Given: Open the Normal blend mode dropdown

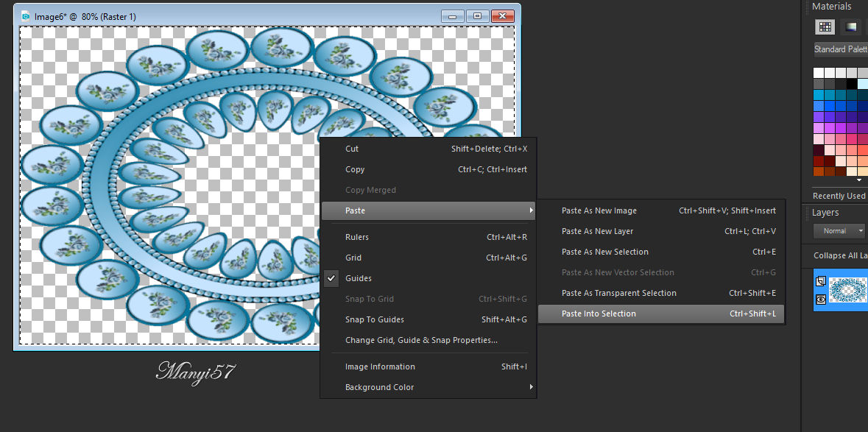Looking at the screenshot, I should [x=839, y=230].
